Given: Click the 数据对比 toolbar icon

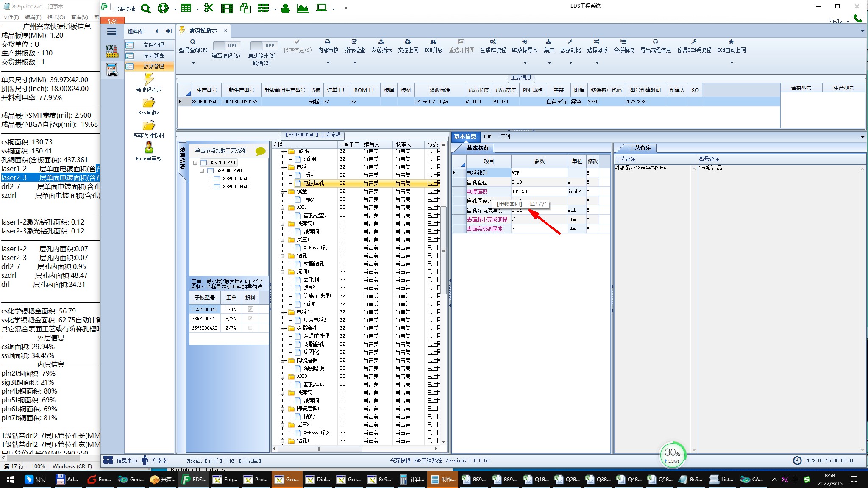Looking at the screenshot, I should 570,42.
